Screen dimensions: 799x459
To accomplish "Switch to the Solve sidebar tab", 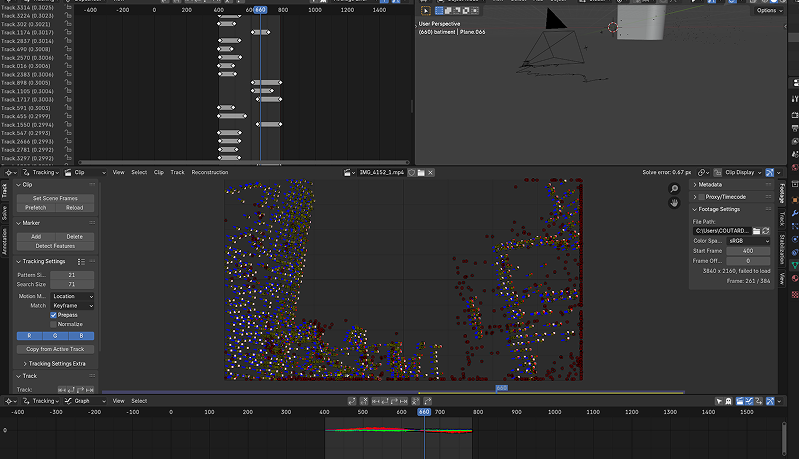I will (x=4, y=214).
